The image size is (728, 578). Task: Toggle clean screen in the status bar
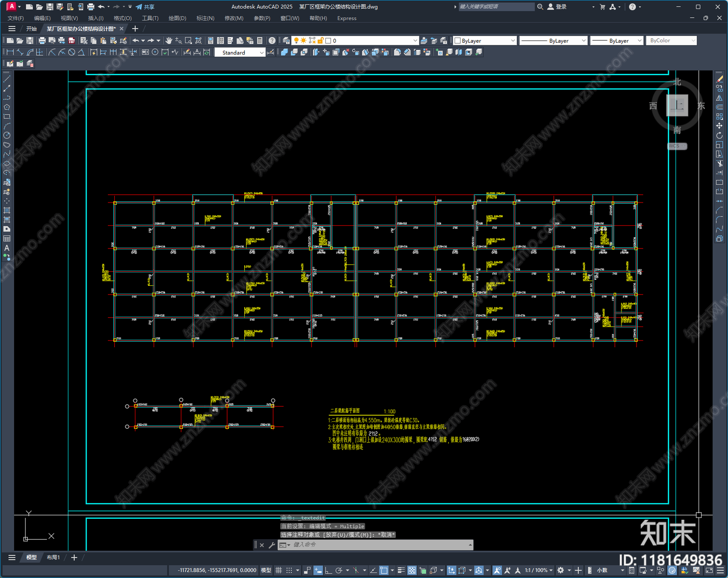(709, 570)
